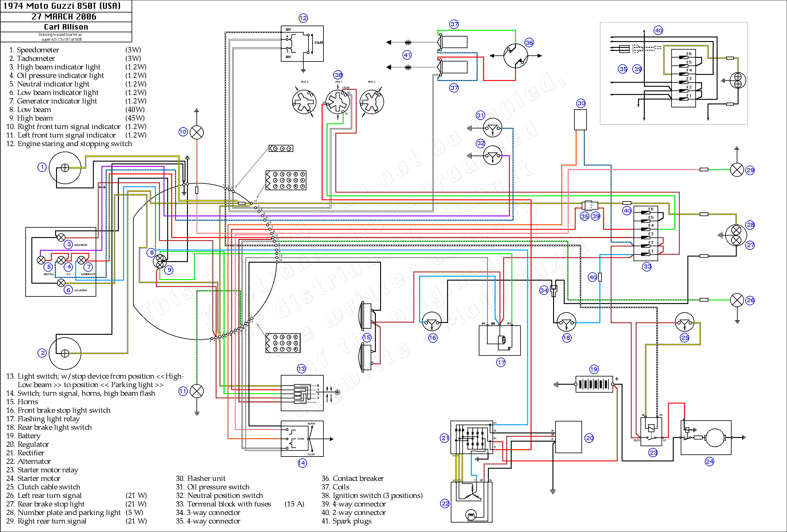The width and height of the screenshot is (787, 532).
Task: Click legend entry '38. Ignition switch (3 positions)'
Action: [372, 496]
